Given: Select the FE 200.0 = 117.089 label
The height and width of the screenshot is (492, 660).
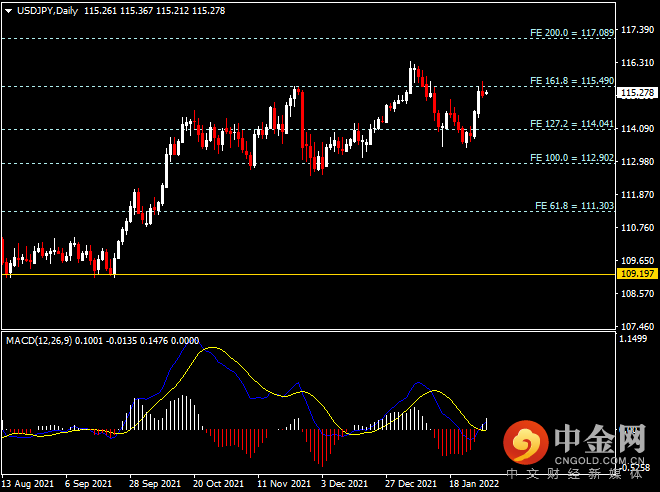Looking at the screenshot, I should pos(572,33).
